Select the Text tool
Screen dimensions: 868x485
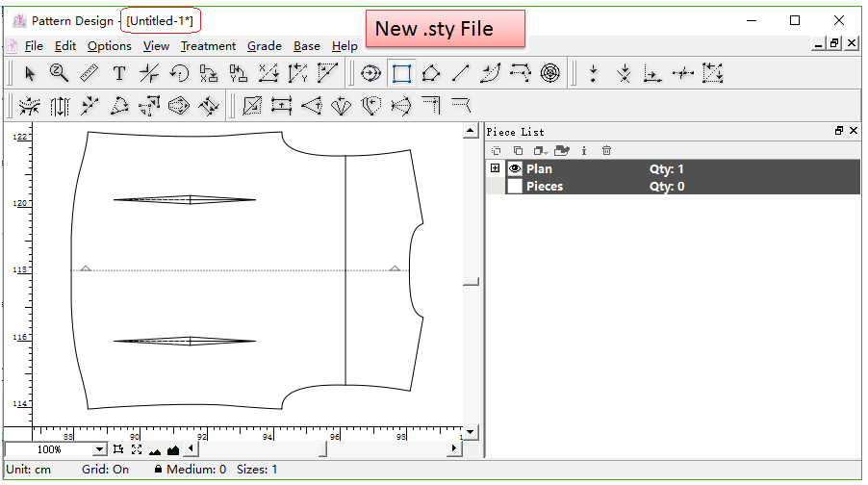click(119, 73)
